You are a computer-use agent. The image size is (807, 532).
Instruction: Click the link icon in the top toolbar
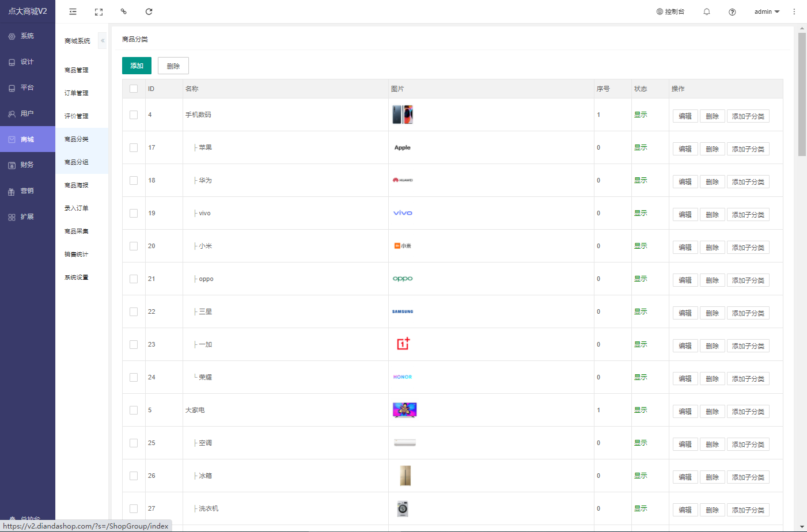click(x=123, y=12)
